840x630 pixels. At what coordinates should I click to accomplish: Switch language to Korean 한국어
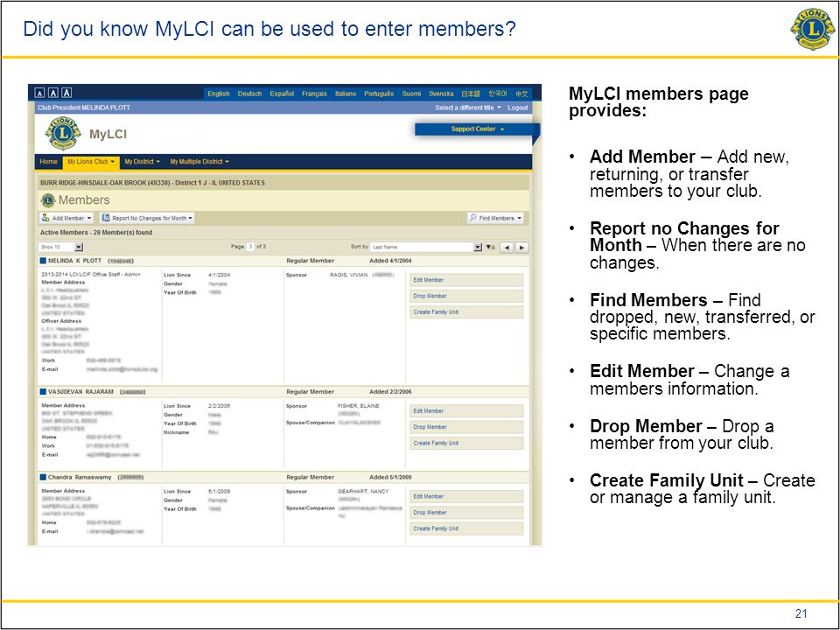pyautogui.click(x=497, y=94)
